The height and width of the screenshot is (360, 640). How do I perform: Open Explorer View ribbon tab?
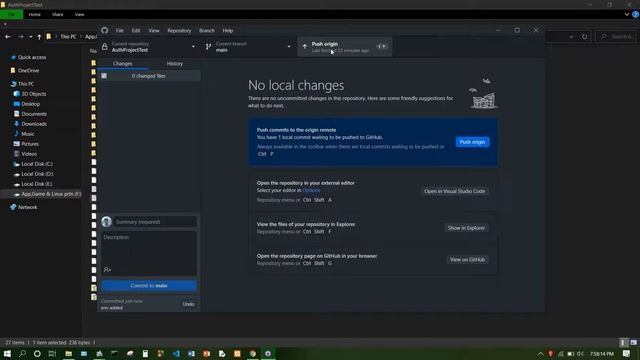click(79, 14)
